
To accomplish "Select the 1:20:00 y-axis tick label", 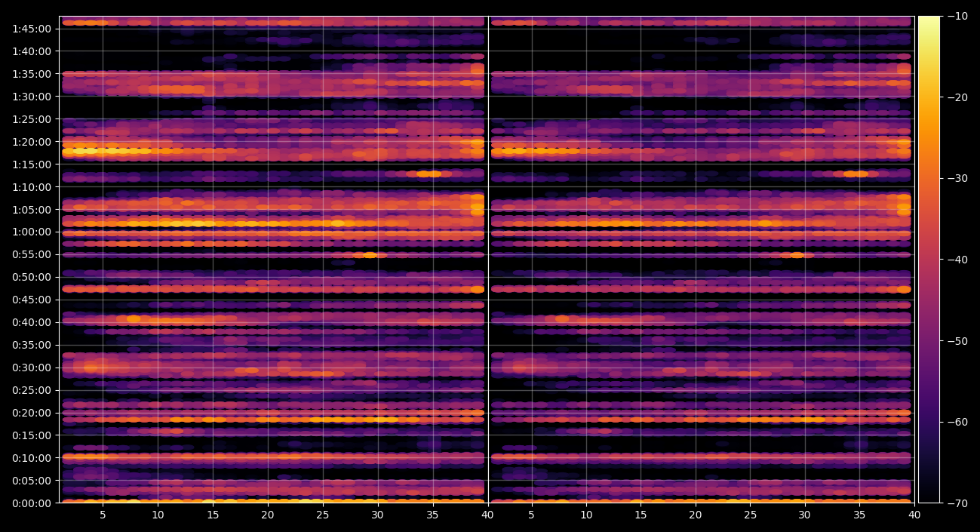I will [32, 141].
